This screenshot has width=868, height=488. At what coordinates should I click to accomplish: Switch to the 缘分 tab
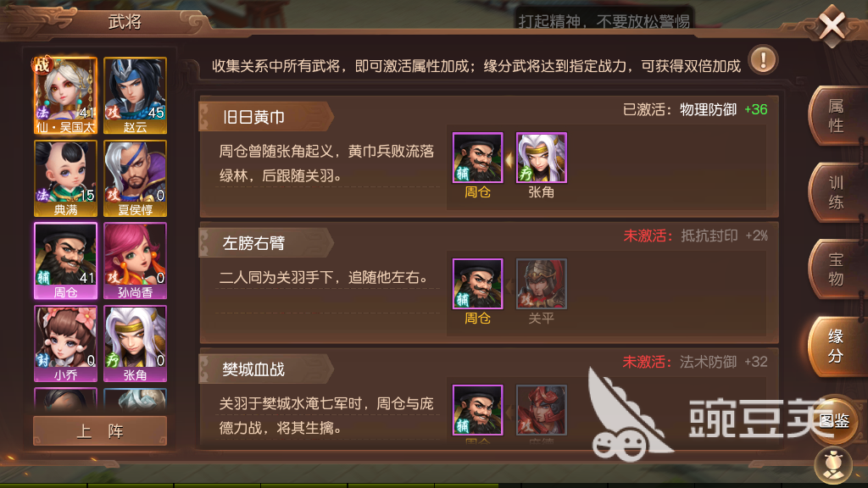836,347
